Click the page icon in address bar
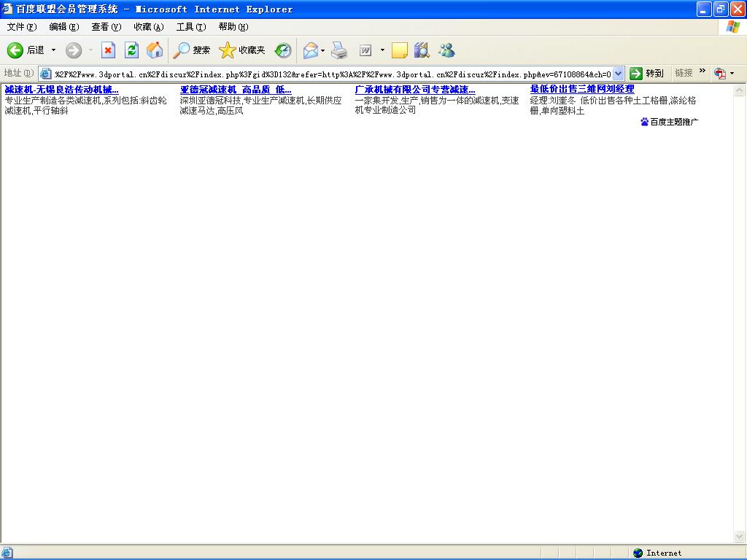 (x=46, y=74)
